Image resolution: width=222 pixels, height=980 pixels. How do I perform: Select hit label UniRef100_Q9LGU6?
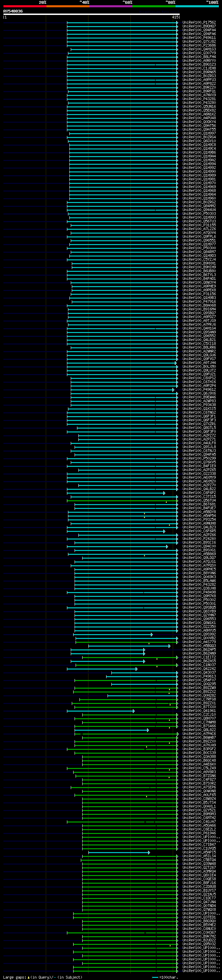(199, 355)
